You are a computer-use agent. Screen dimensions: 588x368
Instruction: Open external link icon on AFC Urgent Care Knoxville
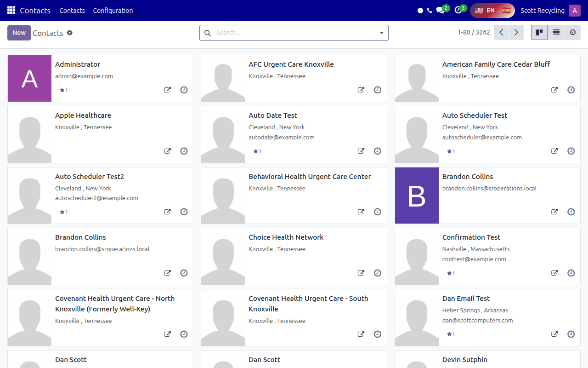[x=361, y=90]
